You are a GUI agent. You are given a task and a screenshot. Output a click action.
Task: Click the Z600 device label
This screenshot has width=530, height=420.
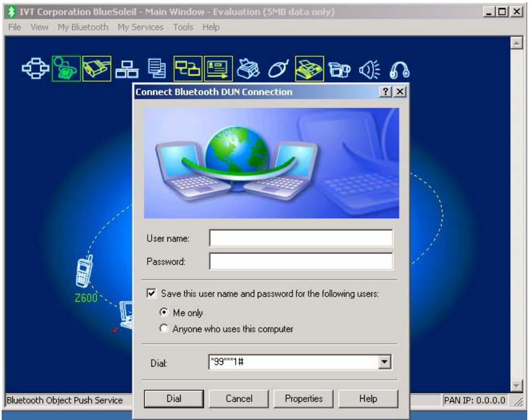pyautogui.click(x=86, y=298)
